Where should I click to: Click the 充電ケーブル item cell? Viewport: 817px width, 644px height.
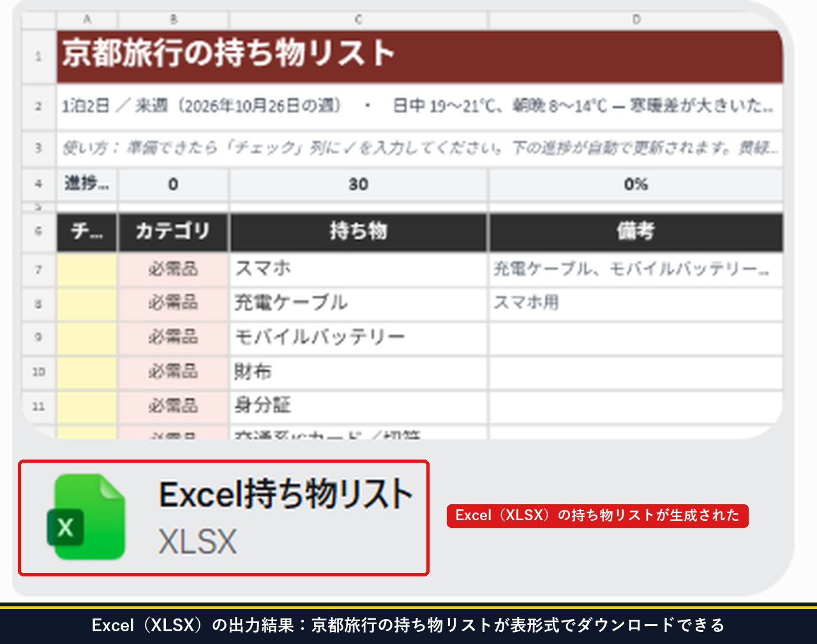click(359, 303)
